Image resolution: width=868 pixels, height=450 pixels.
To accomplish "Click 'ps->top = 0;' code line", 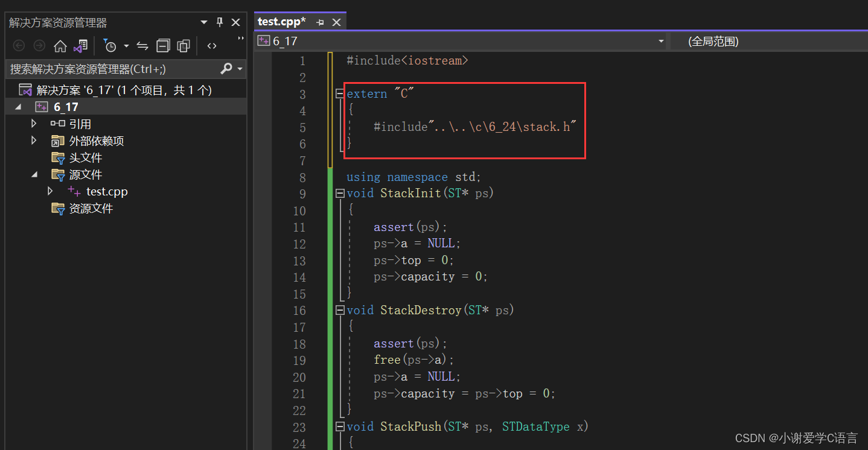I will [x=413, y=260].
